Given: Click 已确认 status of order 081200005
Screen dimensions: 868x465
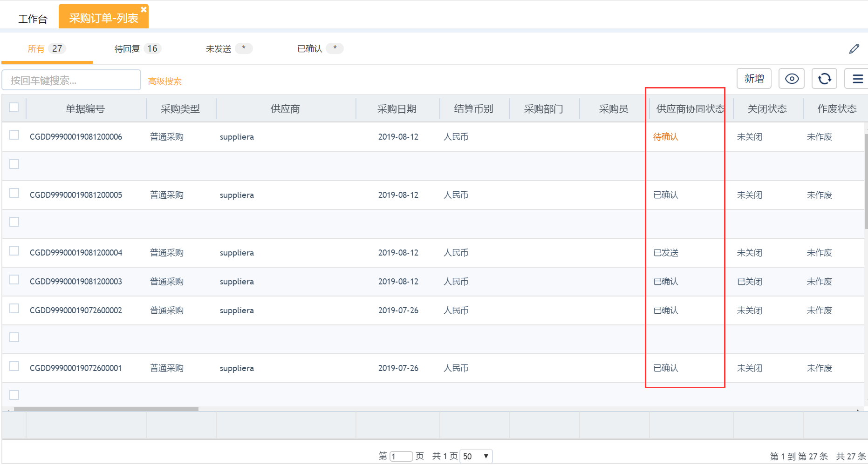Looking at the screenshot, I should tap(666, 195).
